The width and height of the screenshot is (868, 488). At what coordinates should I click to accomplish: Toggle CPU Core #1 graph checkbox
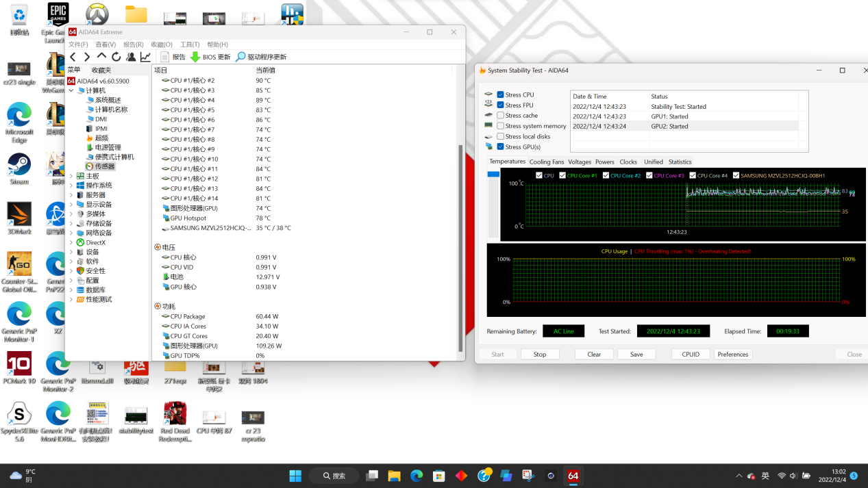(x=563, y=176)
